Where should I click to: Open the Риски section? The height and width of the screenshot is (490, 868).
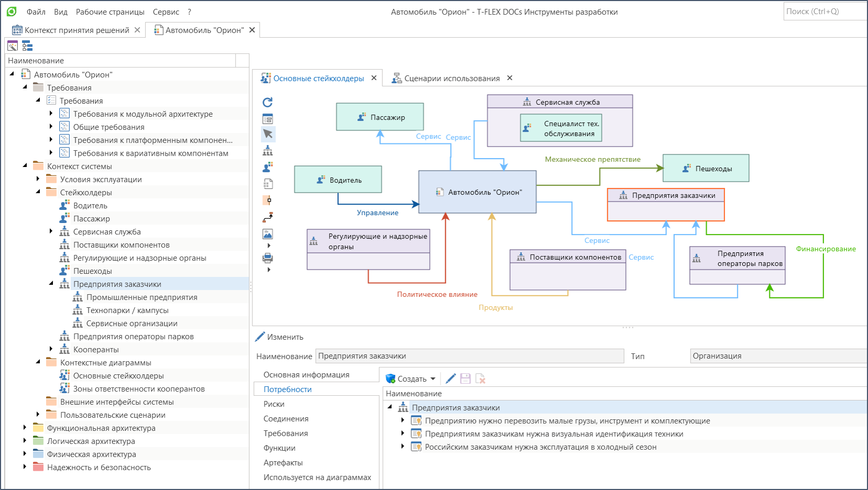[x=274, y=404]
